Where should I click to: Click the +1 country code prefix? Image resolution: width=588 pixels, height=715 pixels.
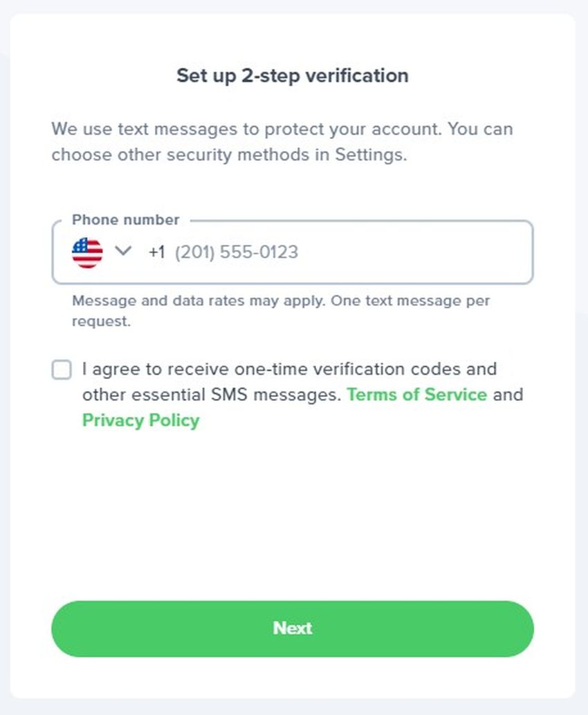tap(156, 252)
